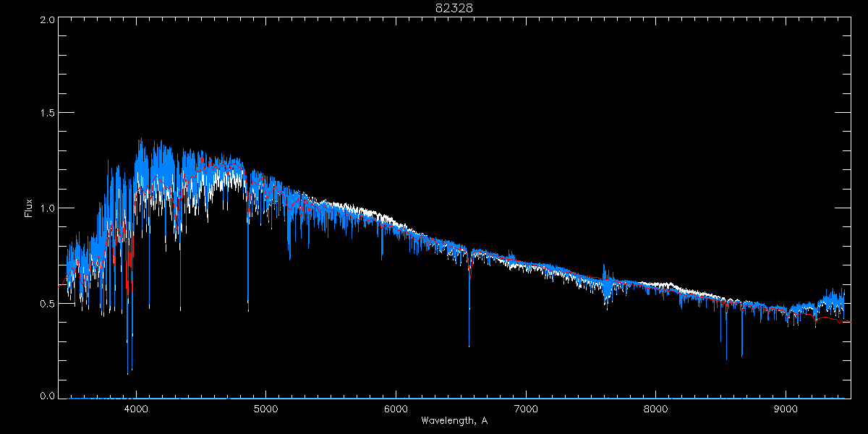Click the blue absorption band near 7600 Å
Image resolution: width=868 pixels, height=434 pixels.
pyautogui.click(x=607, y=289)
